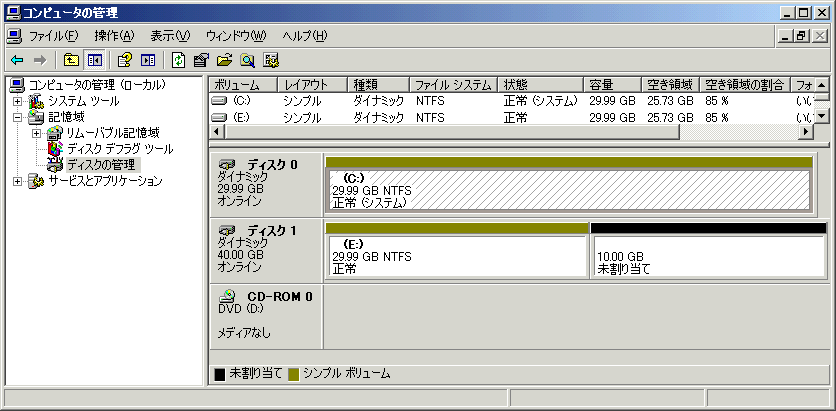Open Help via the question mark toolbar icon
836x411 pixels.
coord(124,60)
